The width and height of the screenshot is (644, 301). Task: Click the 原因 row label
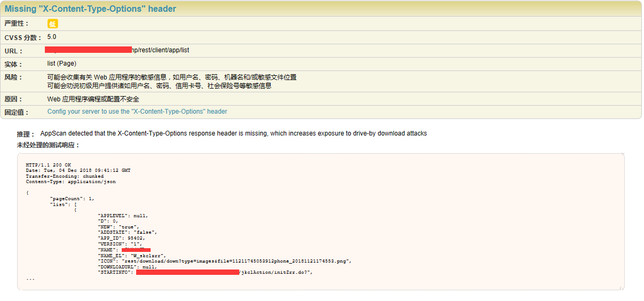click(x=13, y=99)
